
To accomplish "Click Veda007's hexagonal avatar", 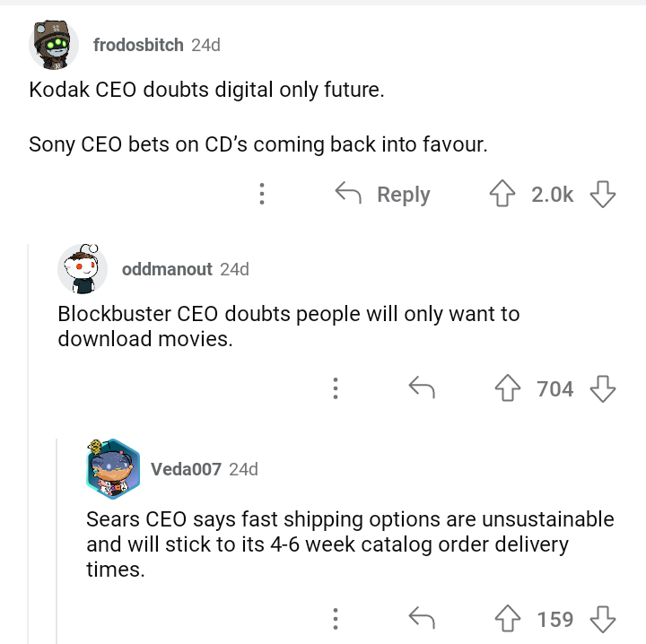I will (x=112, y=469).
